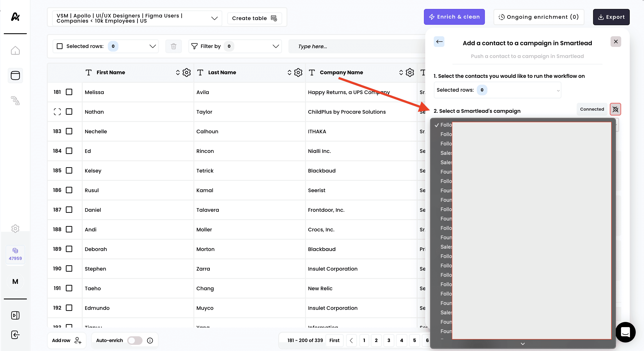Click the workflows icon in sidebar
Image resolution: width=644 pixels, height=351 pixels.
point(15,100)
